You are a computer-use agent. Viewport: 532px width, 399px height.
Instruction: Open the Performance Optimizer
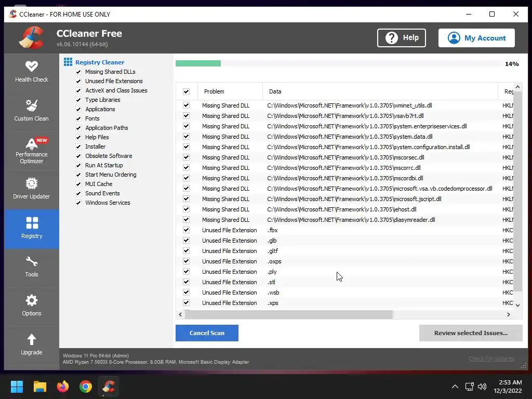tap(32, 151)
